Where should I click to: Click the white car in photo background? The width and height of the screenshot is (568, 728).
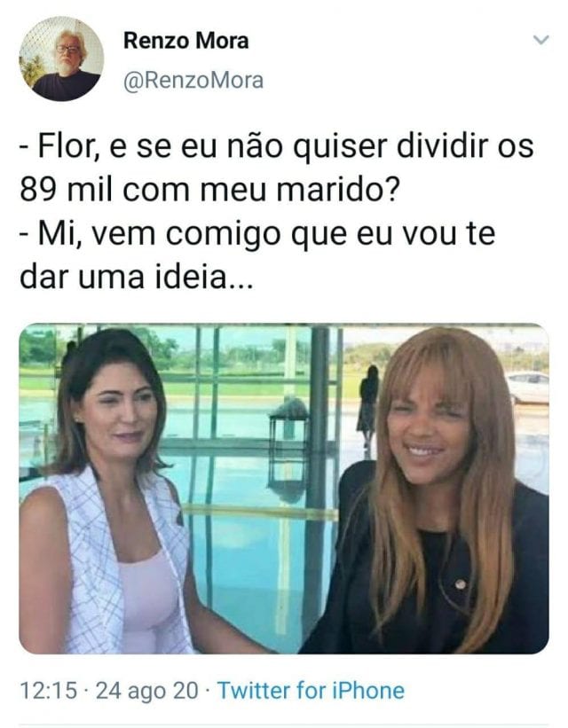click(x=528, y=387)
